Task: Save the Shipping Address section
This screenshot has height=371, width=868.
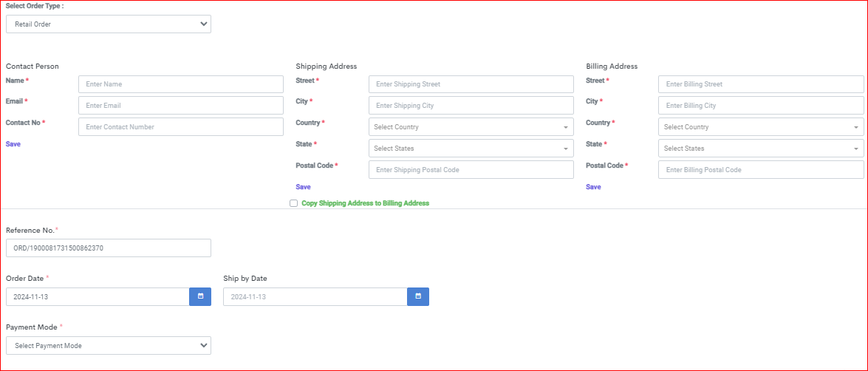Action: 304,187
